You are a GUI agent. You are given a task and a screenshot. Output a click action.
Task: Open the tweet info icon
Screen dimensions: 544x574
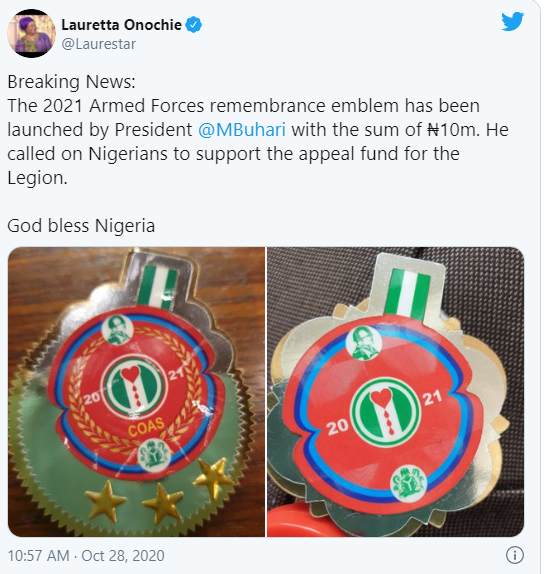pos(514,555)
